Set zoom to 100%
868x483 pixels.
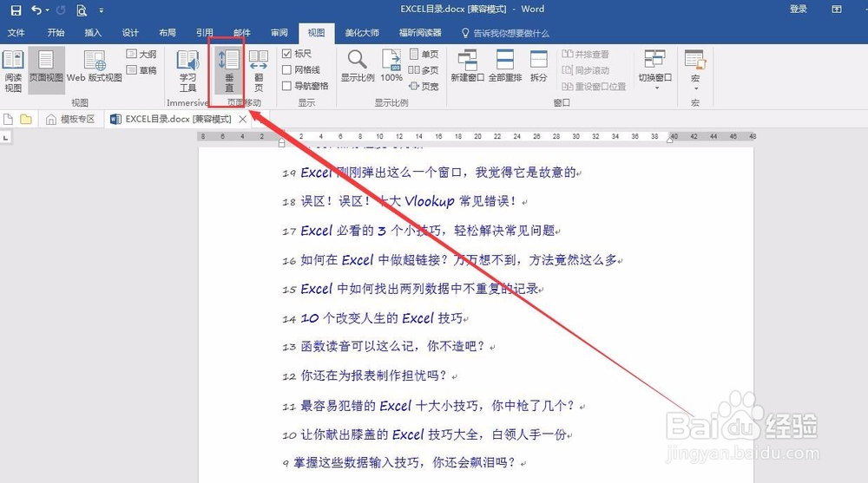[x=391, y=66]
